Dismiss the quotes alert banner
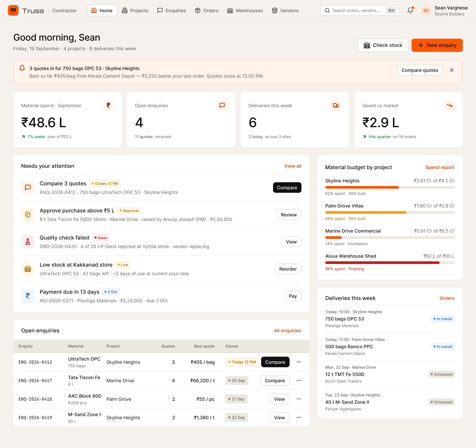Screen dimensions: 476x448 [452, 70]
